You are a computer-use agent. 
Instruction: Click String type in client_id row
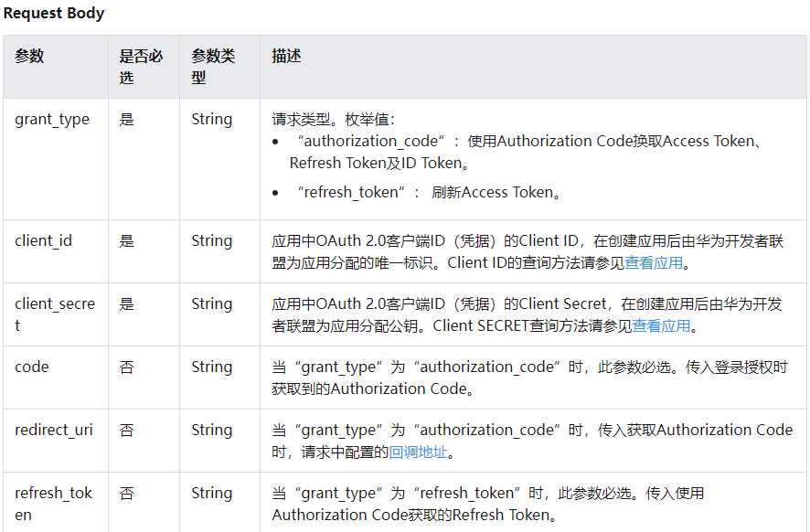coord(212,240)
